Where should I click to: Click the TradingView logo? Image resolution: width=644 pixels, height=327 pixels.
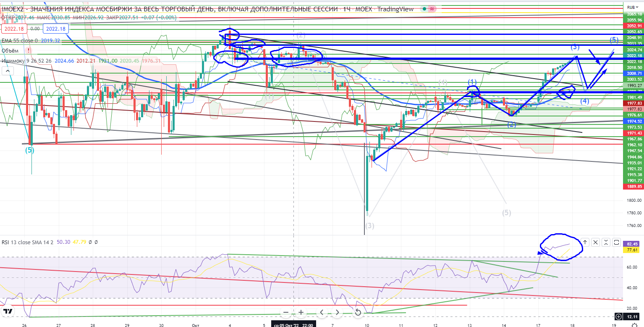[8, 311]
